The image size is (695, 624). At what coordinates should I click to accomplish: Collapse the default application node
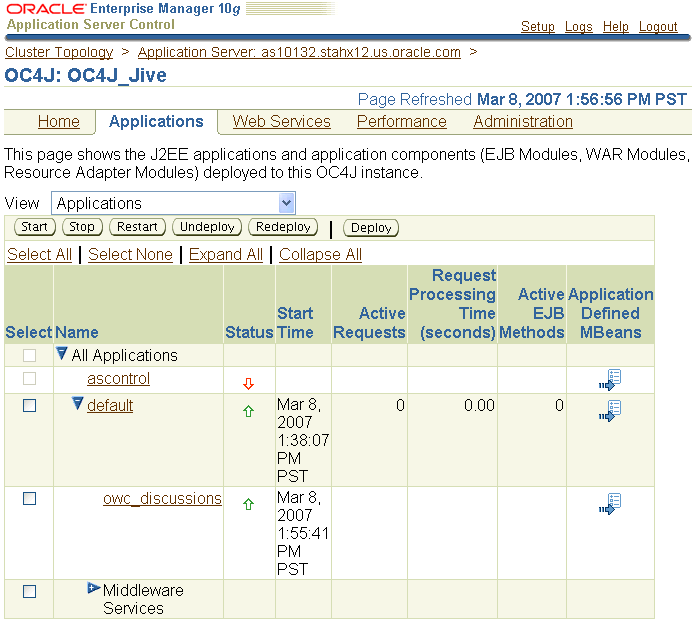(78, 403)
